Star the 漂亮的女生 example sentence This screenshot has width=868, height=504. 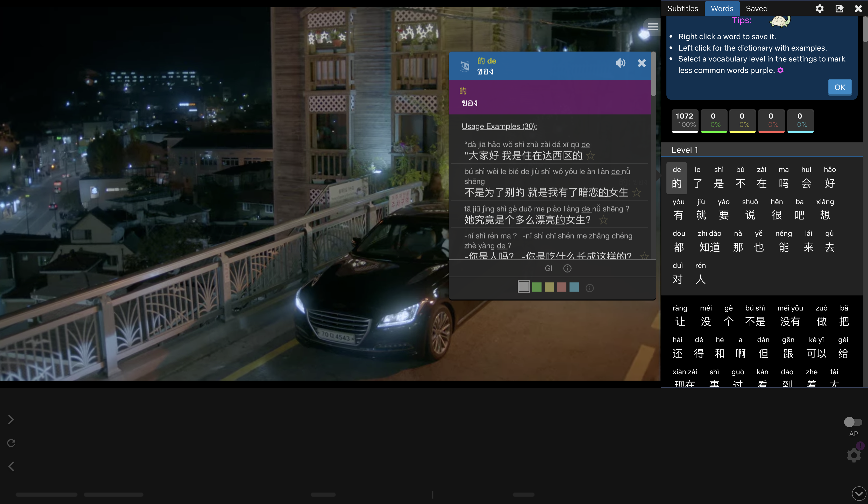[603, 220]
